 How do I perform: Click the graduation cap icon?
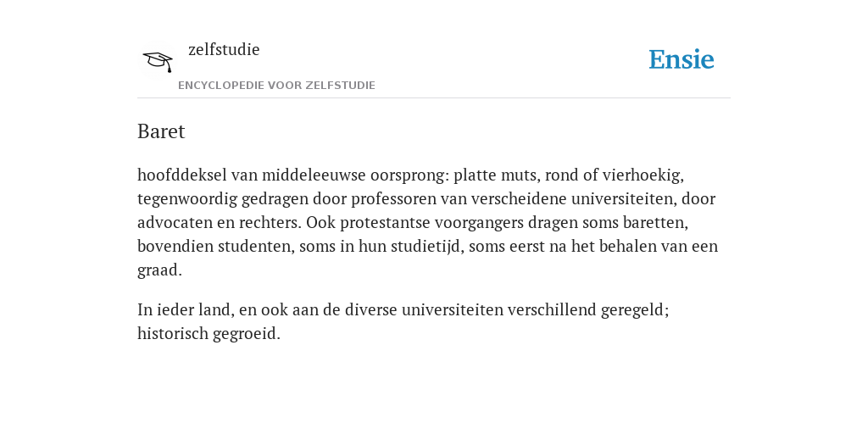[158, 61]
